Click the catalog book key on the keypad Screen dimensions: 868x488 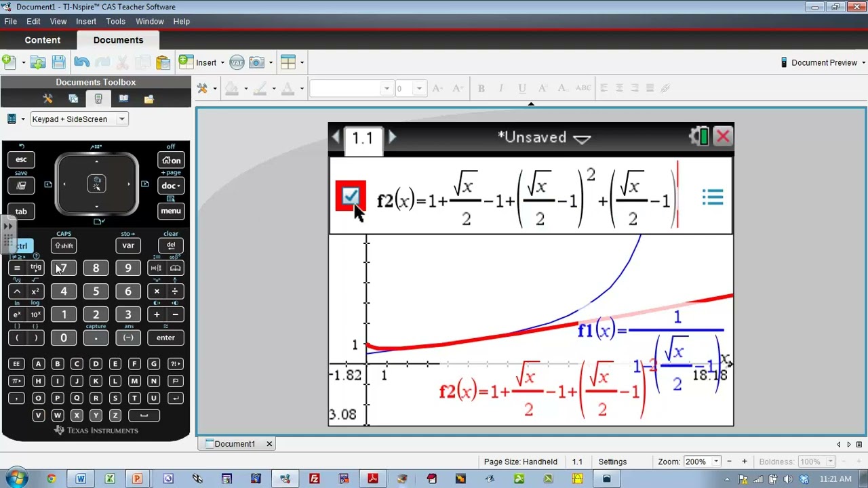tap(175, 268)
